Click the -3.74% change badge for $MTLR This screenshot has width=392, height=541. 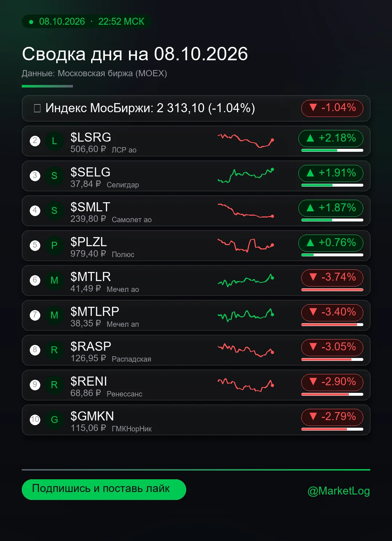click(332, 277)
